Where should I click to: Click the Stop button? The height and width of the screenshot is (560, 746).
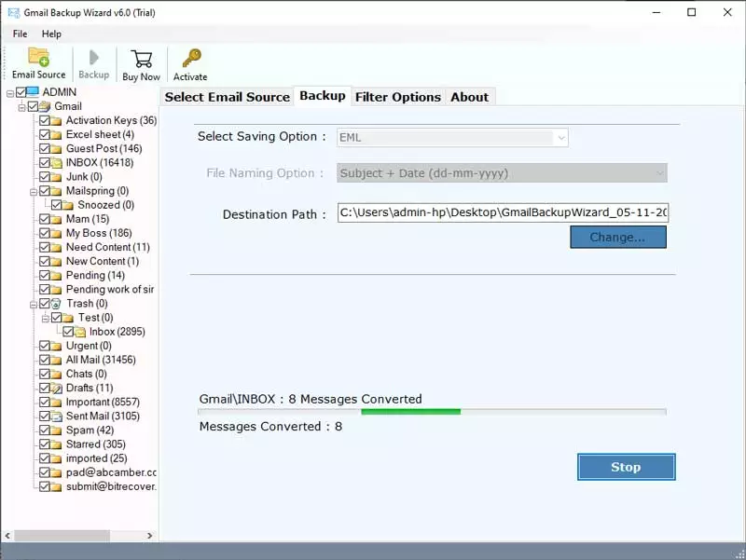click(626, 467)
